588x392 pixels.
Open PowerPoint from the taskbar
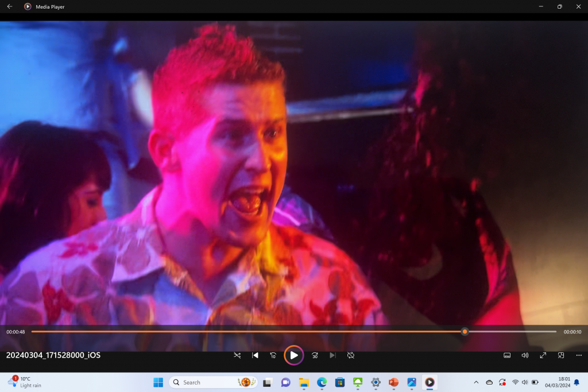(x=393, y=382)
